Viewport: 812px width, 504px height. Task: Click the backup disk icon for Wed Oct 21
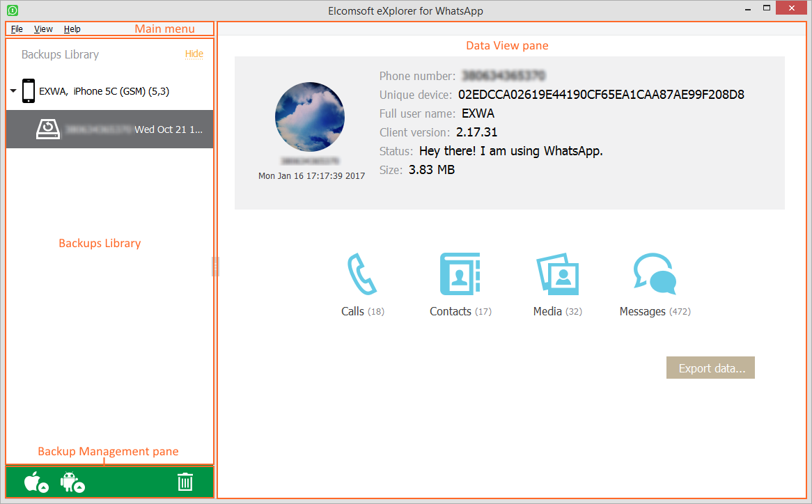coord(47,129)
